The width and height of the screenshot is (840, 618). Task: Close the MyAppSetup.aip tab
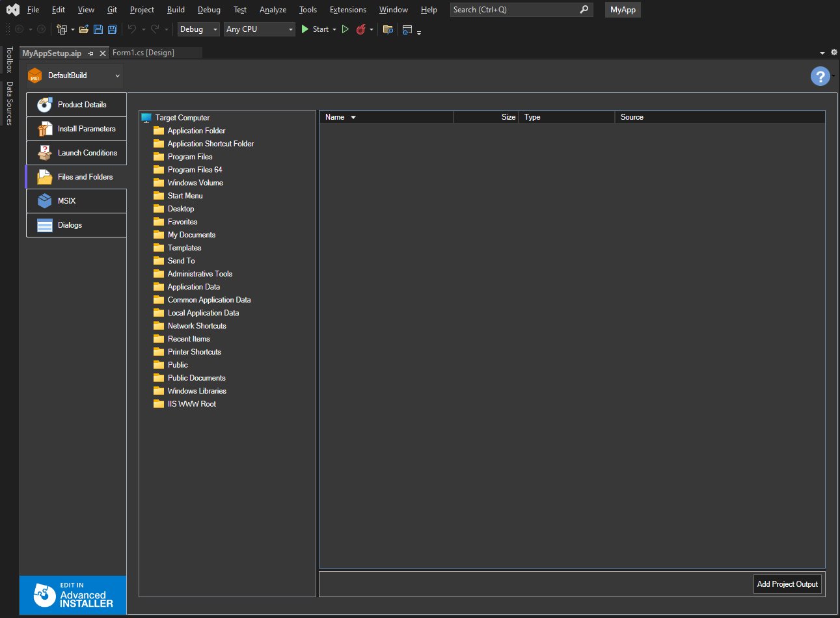103,53
